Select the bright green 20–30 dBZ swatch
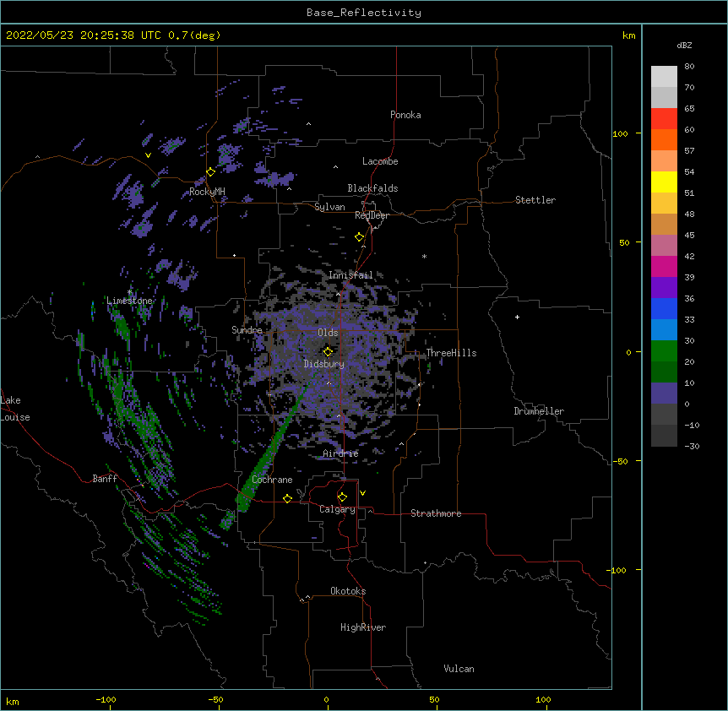 (x=664, y=351)
